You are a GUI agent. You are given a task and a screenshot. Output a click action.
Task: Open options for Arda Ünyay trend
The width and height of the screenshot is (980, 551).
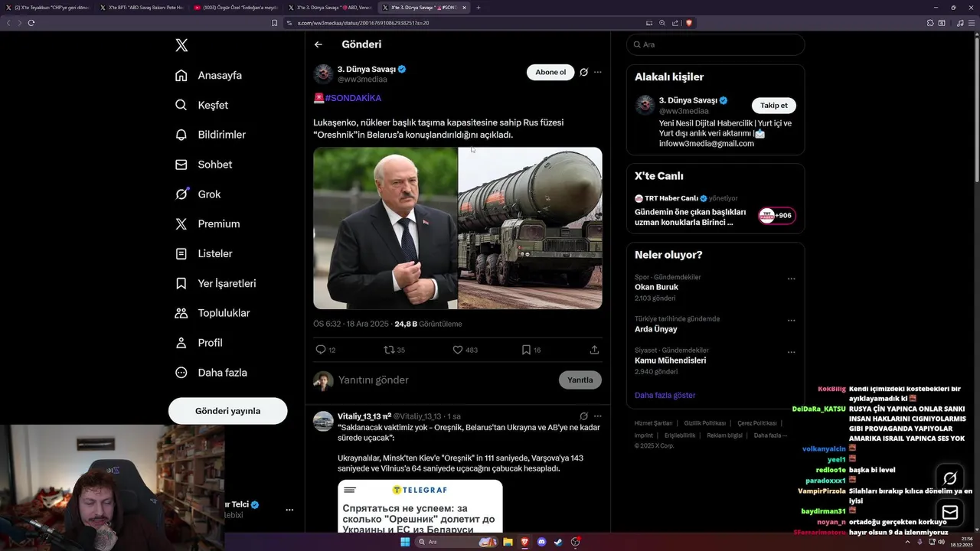coord(792,321)
